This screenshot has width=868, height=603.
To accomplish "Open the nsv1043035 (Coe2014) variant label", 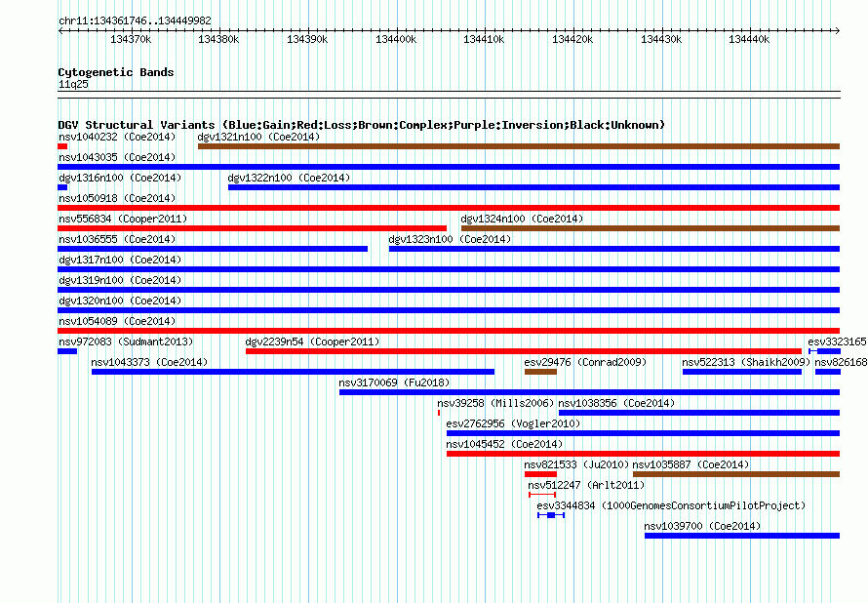I will pyautogui.click(x=117, y=157).
